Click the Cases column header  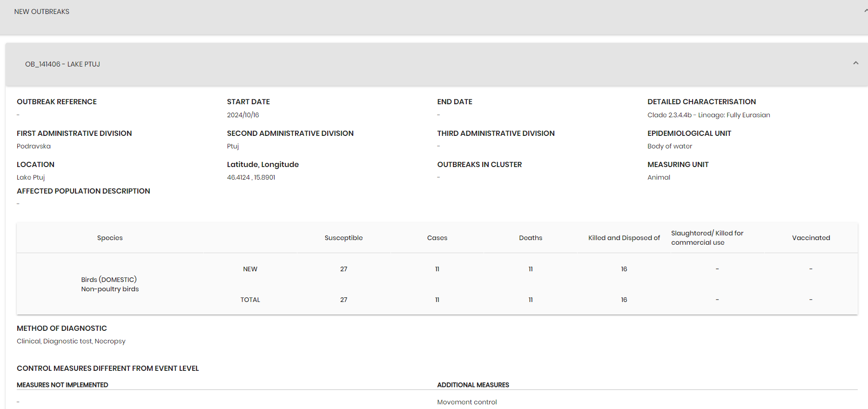(437, 238)
